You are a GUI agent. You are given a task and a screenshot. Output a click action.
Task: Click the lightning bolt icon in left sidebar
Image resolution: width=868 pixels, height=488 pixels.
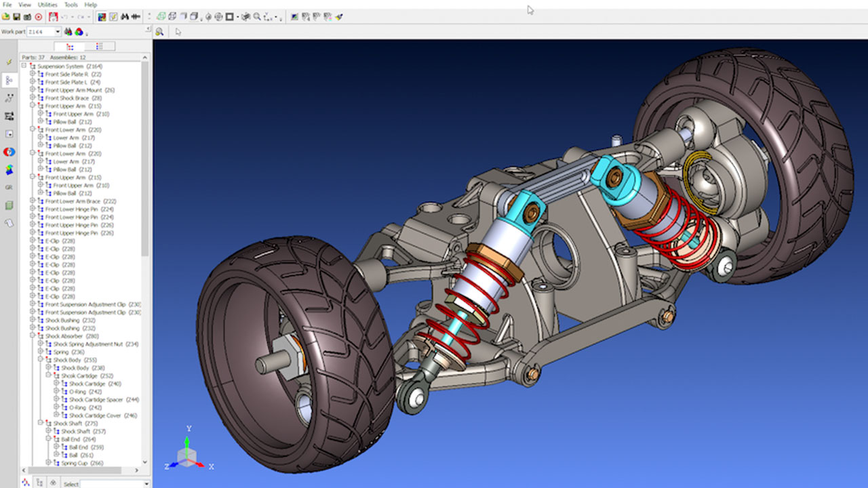pyautogui.click(x=9, y=62)
